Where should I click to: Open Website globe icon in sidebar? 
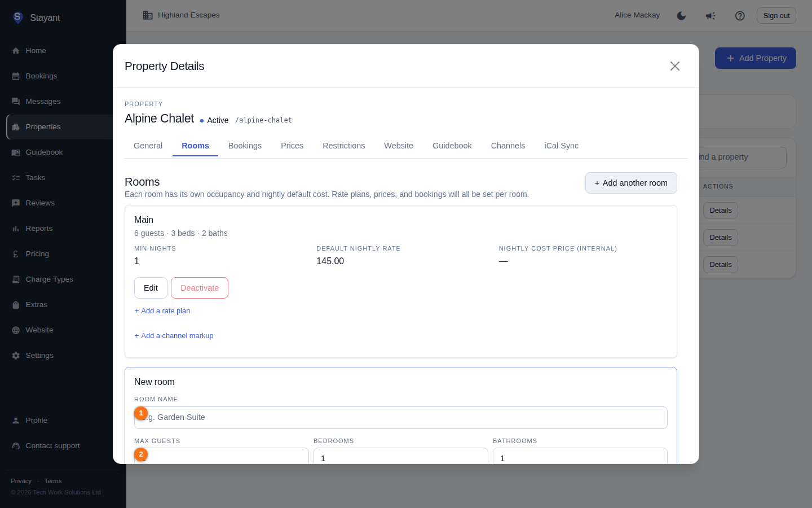(16, 330)
